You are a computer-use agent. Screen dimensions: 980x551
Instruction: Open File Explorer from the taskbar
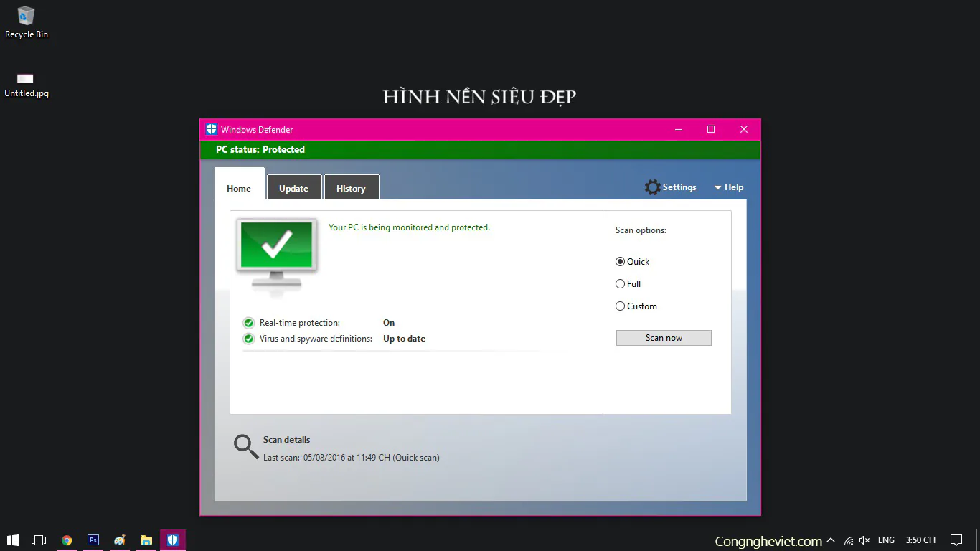coord(146,540)
